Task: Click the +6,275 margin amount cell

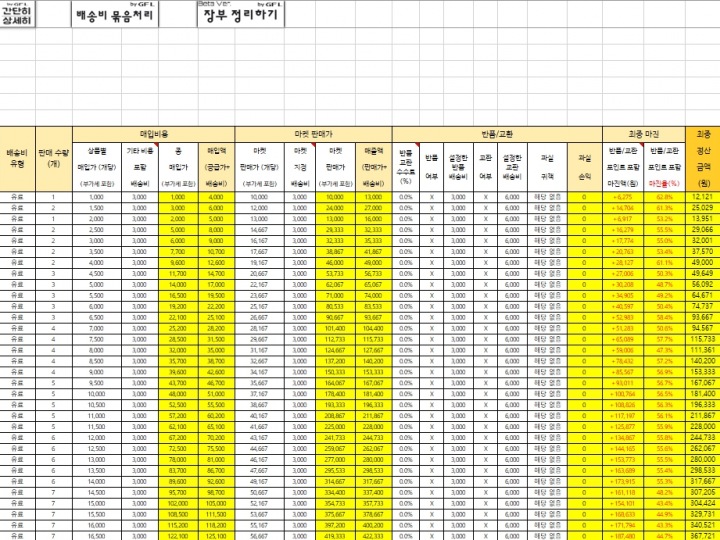Action: [x=621, y=198]
